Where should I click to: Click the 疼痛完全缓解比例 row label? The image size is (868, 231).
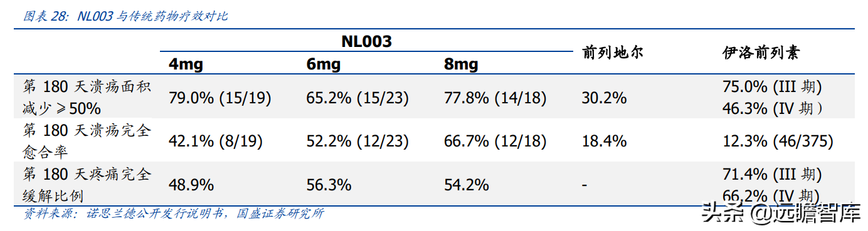point(87,185)
